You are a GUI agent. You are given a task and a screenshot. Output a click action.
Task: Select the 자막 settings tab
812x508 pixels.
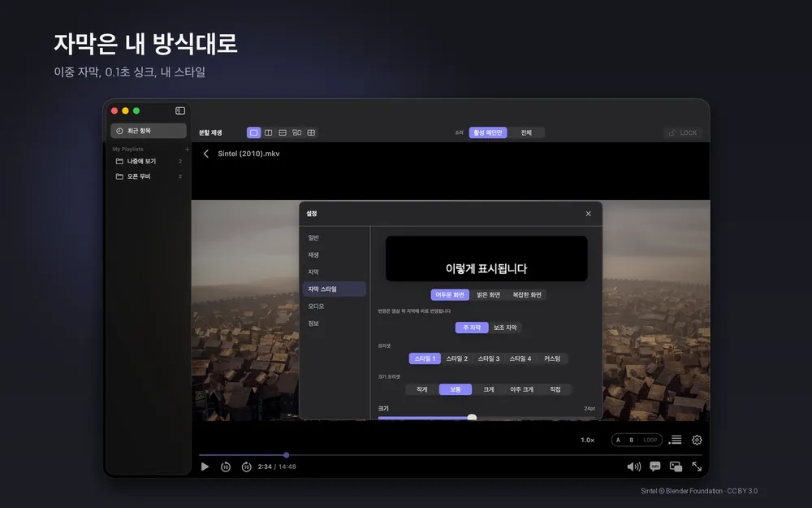[x=334, y=271]
